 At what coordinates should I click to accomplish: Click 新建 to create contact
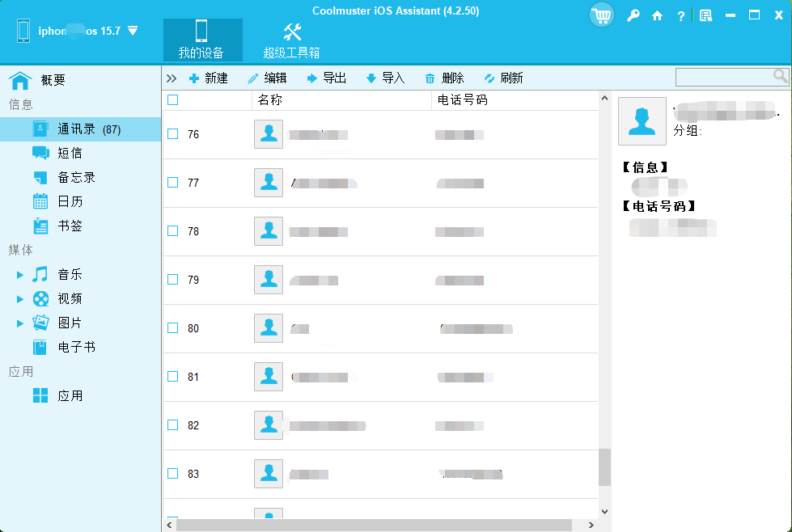point(209,78)
